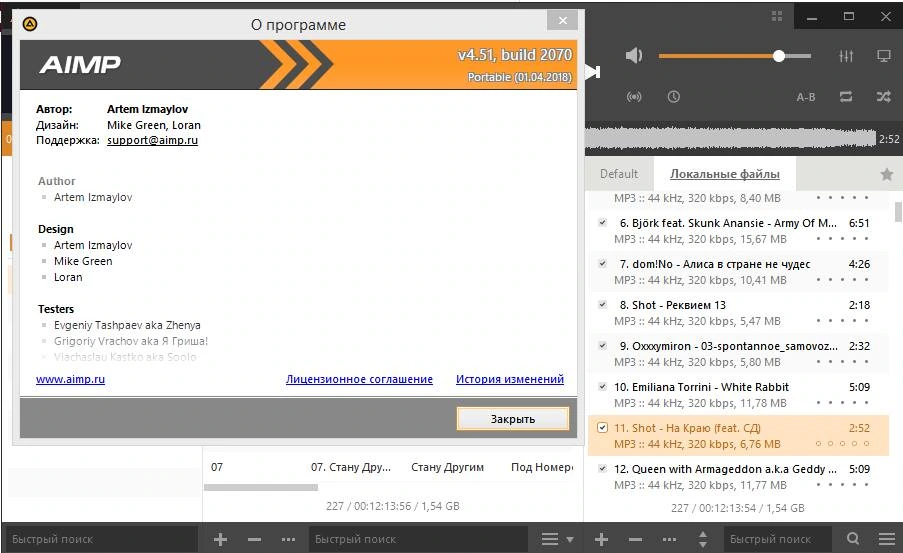The width and height of the screenshot is (903, 553).
Task: Toggle shuffle playback mode
Action: (883, 97)
